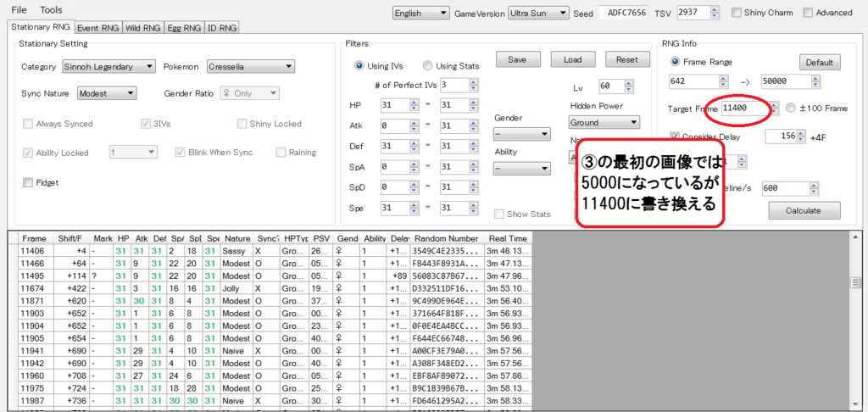Click the Real Time column header
The height and width of the screenshot is (412, 868).
click(x=507, y=238)
